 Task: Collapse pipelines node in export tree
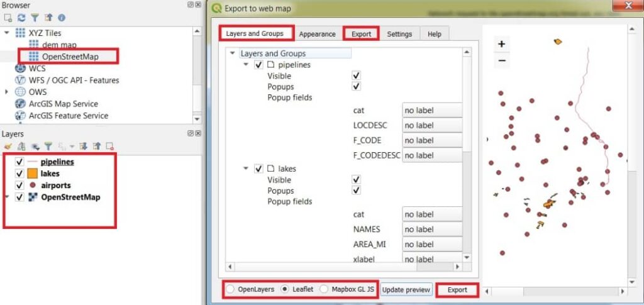[x=247, y=65]
